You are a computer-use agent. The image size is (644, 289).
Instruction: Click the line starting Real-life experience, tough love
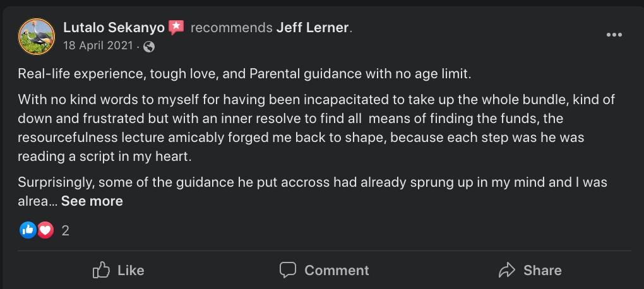click(x=244, y=74)
